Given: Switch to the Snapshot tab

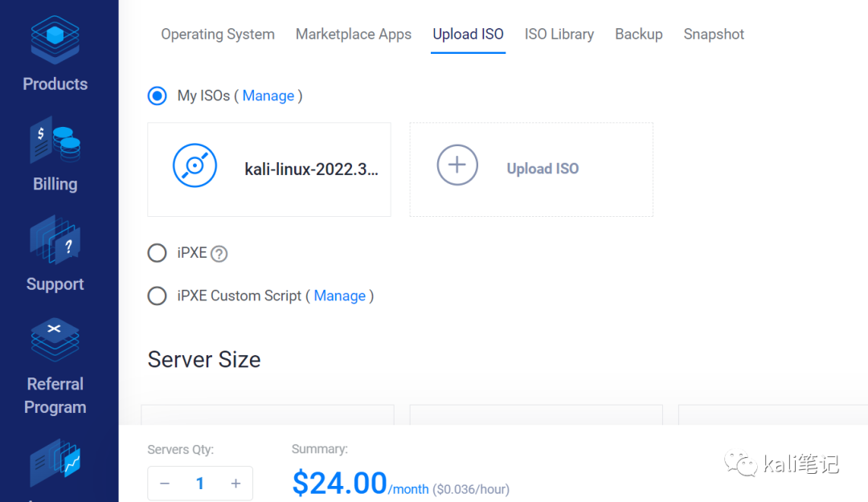Looking at the screenshot, I should click(x=714, y=35).
